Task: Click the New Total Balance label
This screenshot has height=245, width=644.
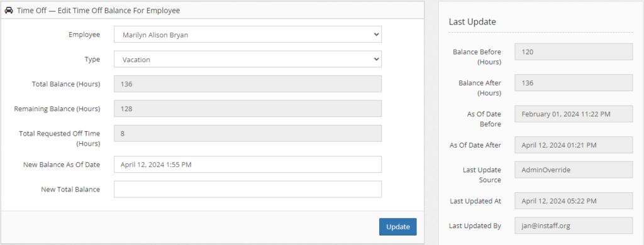Action: click(x=70, y=189)
